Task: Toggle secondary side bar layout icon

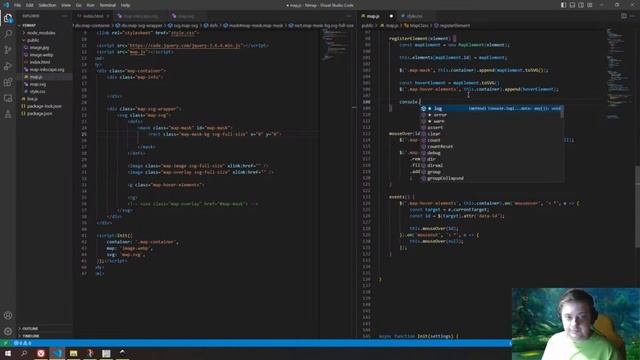Action: click(x=581, y=5)
